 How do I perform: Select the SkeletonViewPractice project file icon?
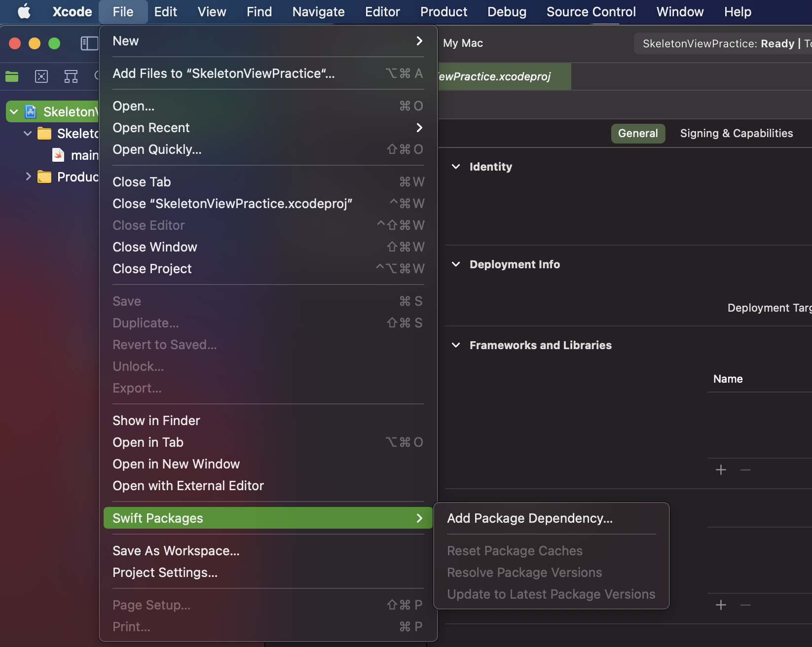[31, 111]
